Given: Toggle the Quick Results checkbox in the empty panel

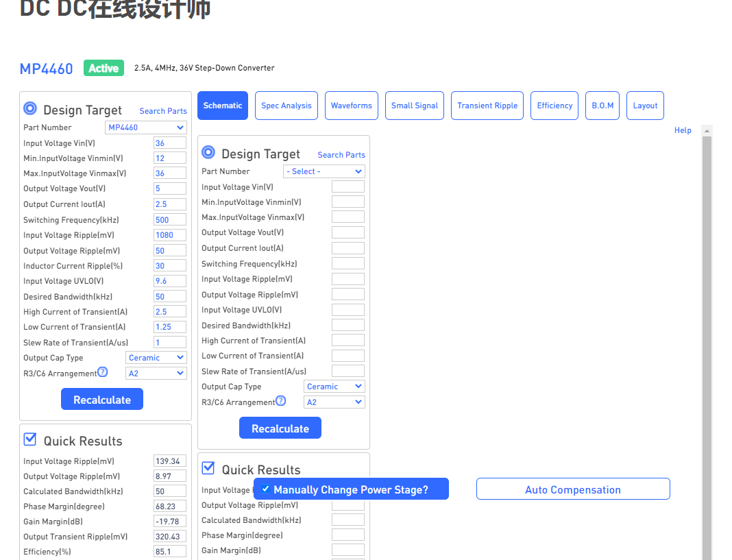Looking at the screenshot, I should 208,468.
